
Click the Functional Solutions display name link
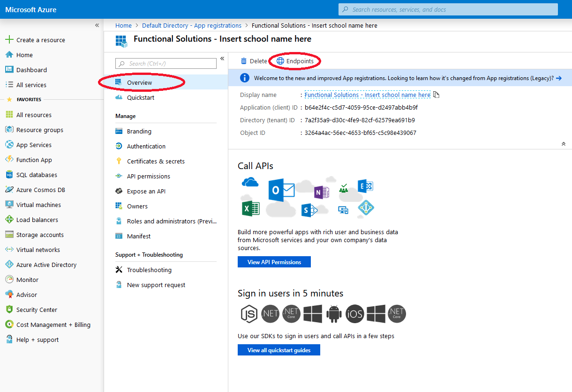coord(368,95)
